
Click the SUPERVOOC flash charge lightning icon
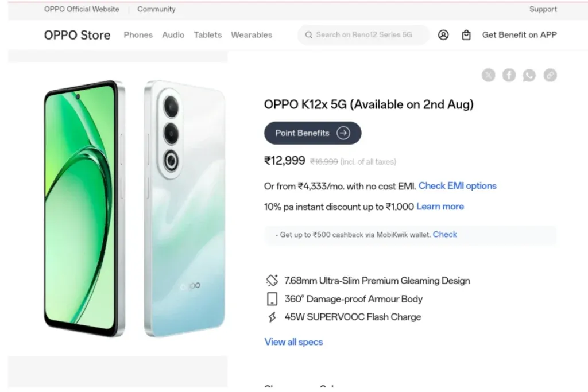click(272, 317)
